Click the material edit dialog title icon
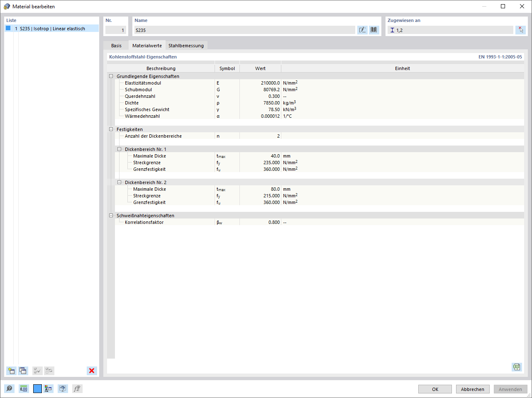The width and height of the screenshot is (532, 398). pos(7,6)
